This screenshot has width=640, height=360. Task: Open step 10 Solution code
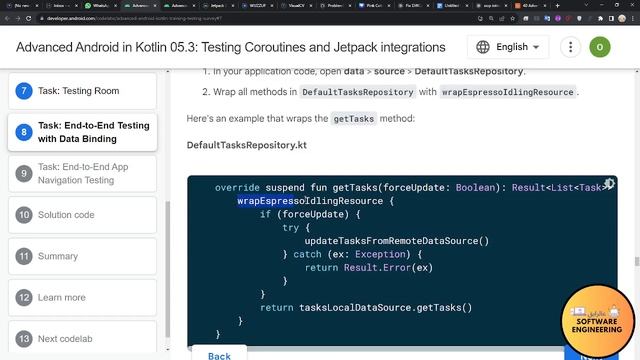coord(82,215)
